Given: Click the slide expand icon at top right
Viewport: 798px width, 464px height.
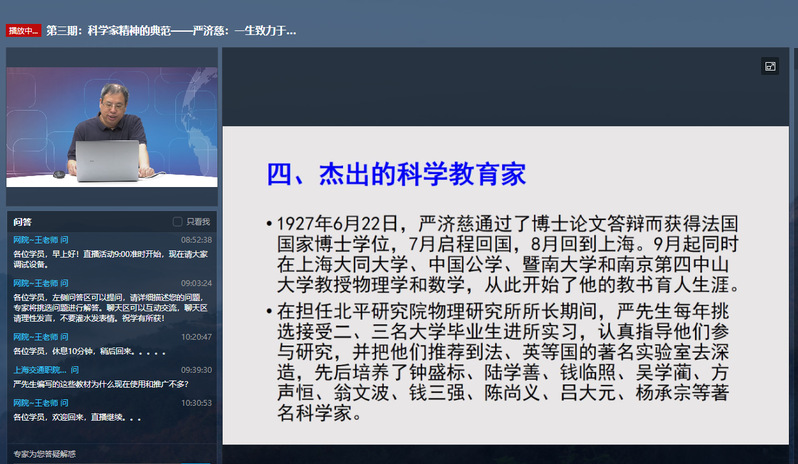Looking at the screenshot, I should (x=769, y=66).
